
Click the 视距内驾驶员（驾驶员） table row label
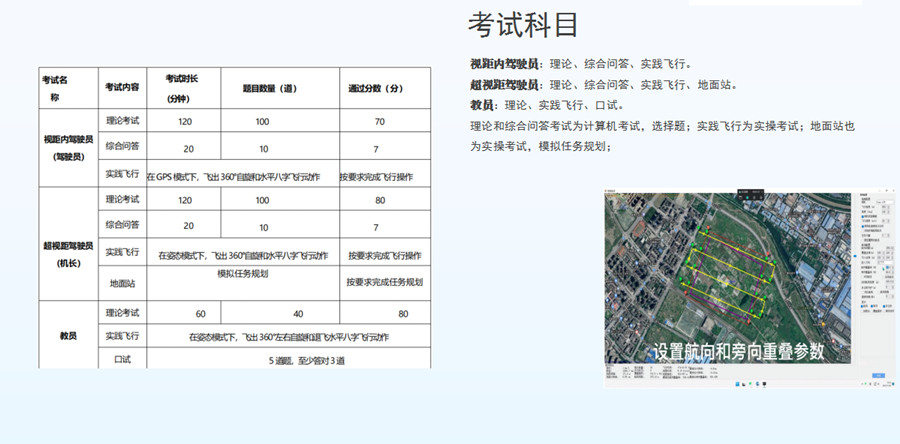[x=68, y=147]
